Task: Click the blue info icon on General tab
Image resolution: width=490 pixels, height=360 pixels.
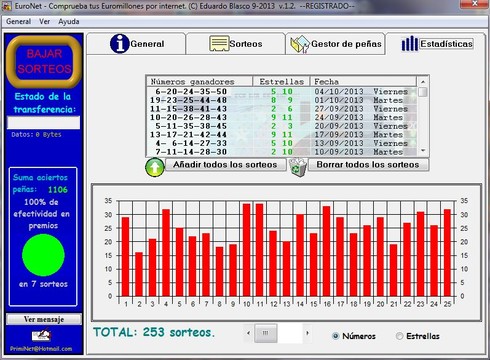Action: pos(119,44)
